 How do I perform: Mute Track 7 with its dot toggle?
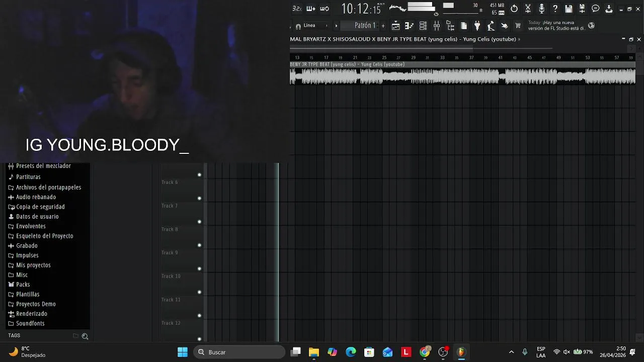tap(199, 222)
